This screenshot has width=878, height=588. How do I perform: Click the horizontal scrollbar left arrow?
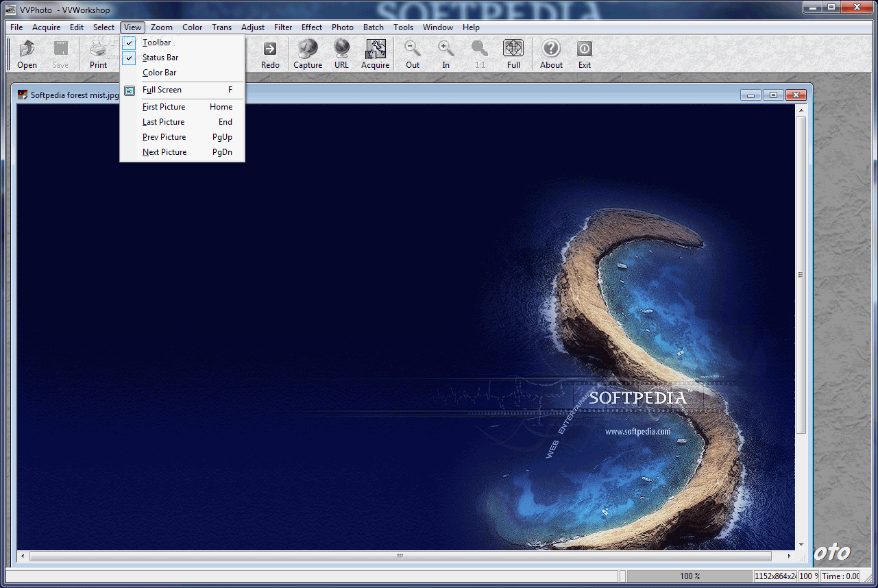[23, 556]
